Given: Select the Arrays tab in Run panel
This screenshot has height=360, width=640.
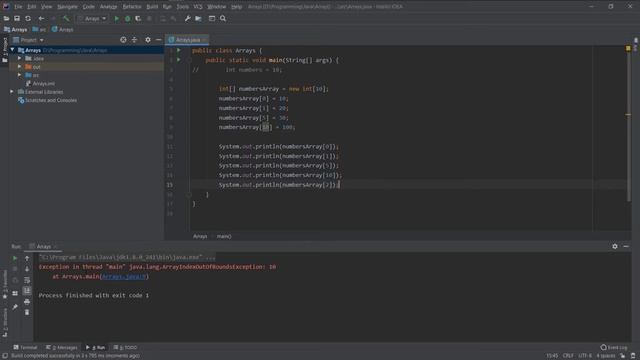Looking at the screenshot, I should 43,247.
